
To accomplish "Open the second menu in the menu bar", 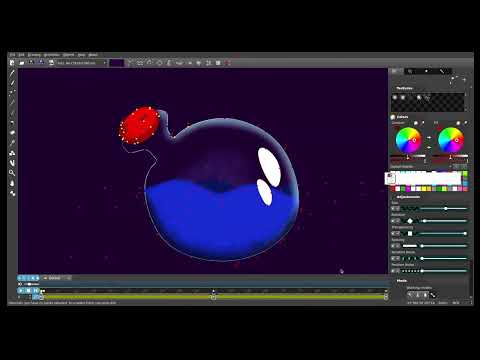I will [x=21, y=55].
